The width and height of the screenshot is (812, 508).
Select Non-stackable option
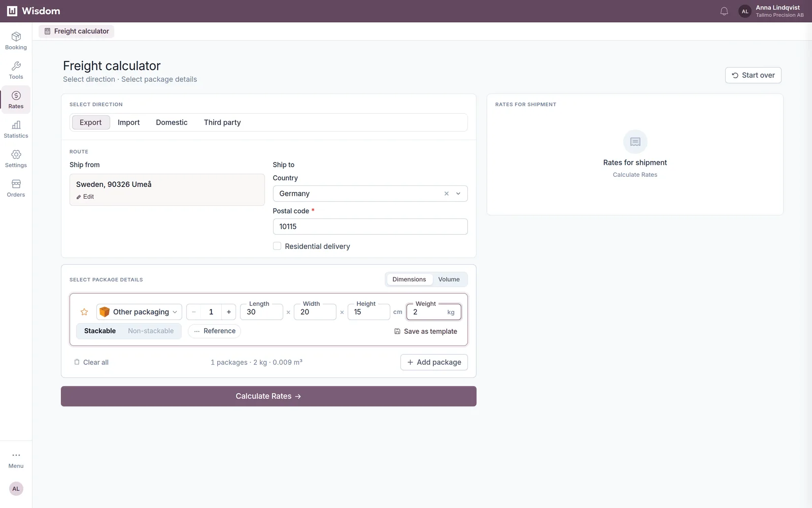pyautogui.click(x=151, y=331)
